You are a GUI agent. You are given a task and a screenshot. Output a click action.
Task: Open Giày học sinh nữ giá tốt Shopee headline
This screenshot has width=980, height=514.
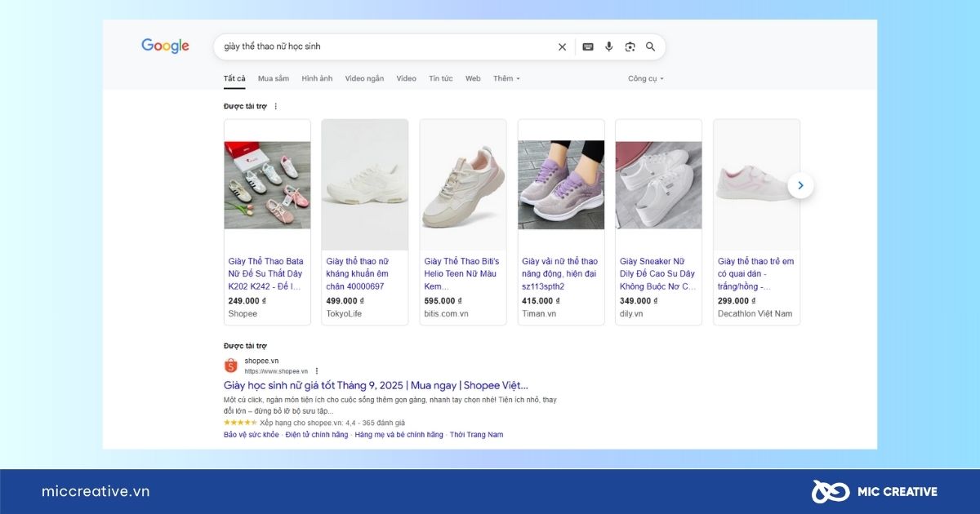tap(376, 385)
